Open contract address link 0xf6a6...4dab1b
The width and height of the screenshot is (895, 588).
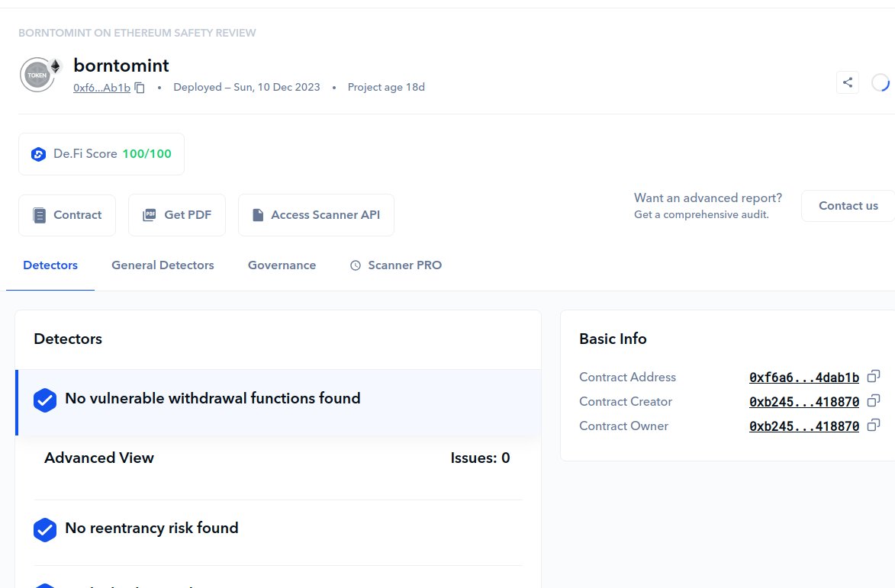tap(804, 377)
